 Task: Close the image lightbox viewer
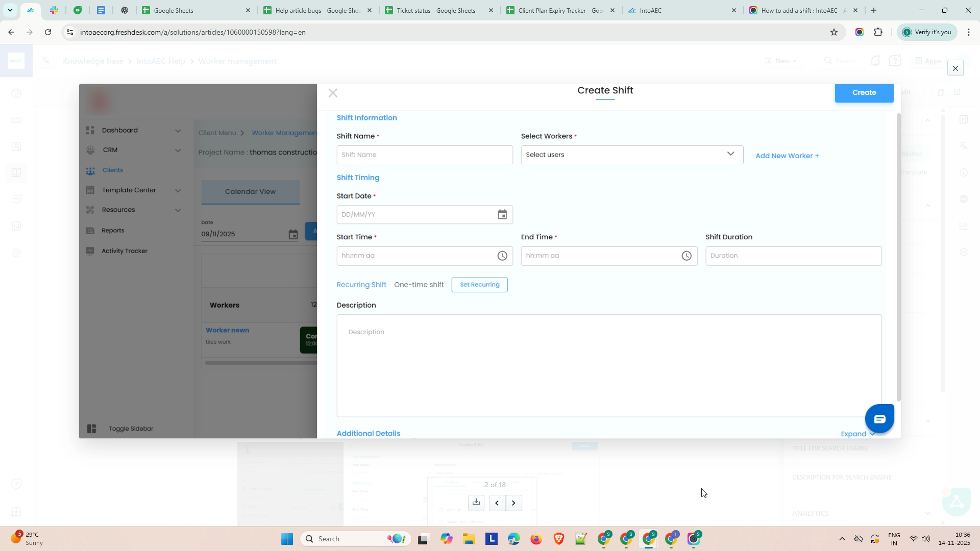[x=955, y=68]
